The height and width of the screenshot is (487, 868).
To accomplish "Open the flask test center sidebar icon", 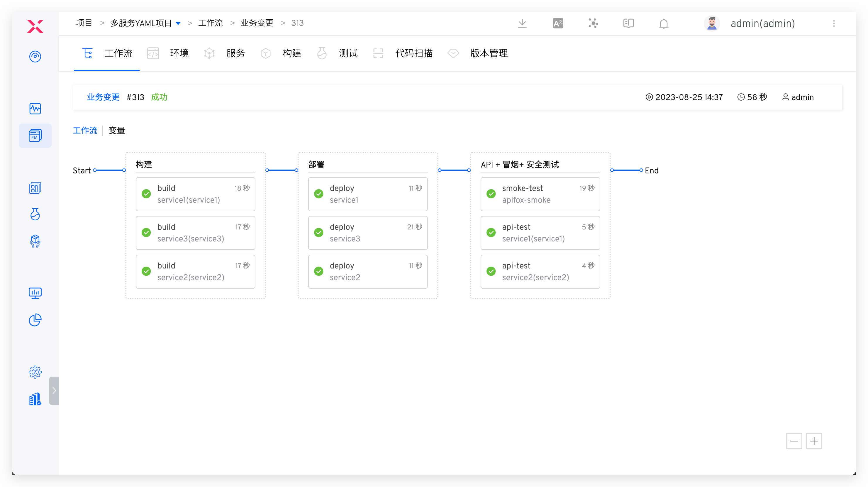I will [x=35, y=214].
